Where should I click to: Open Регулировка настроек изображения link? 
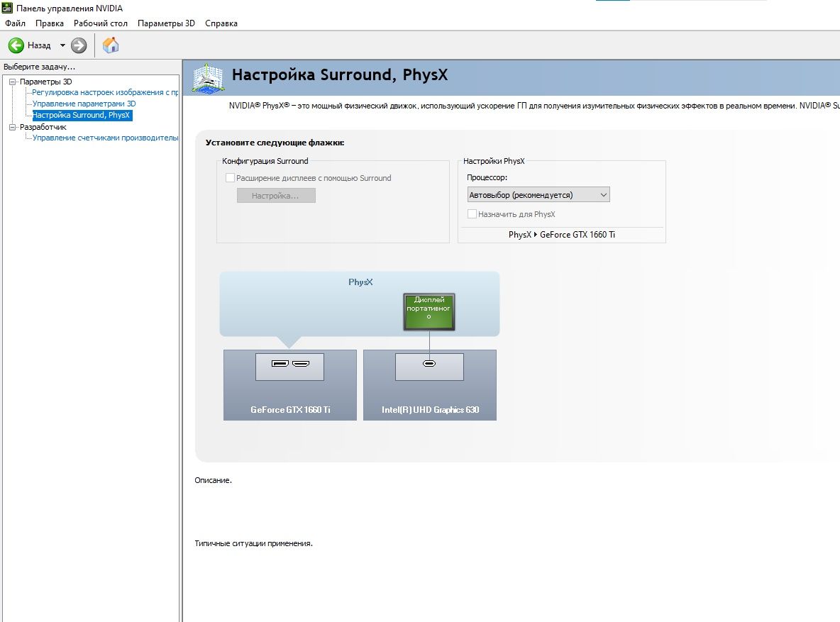105,92
